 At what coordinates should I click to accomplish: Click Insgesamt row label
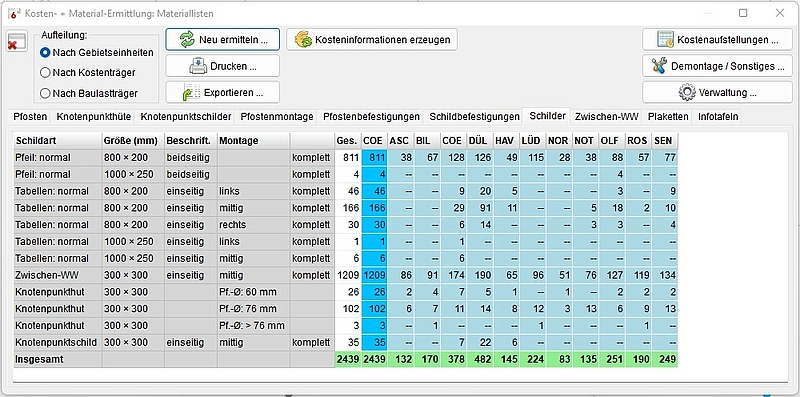[58, 359]
